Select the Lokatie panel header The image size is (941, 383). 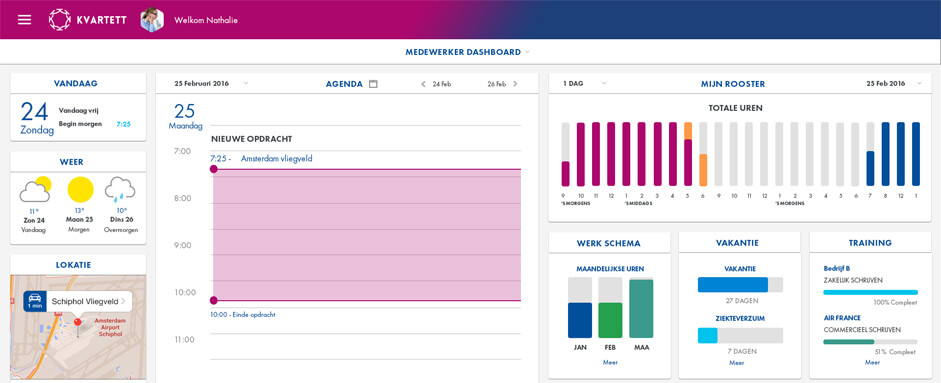tap(78, 265)
